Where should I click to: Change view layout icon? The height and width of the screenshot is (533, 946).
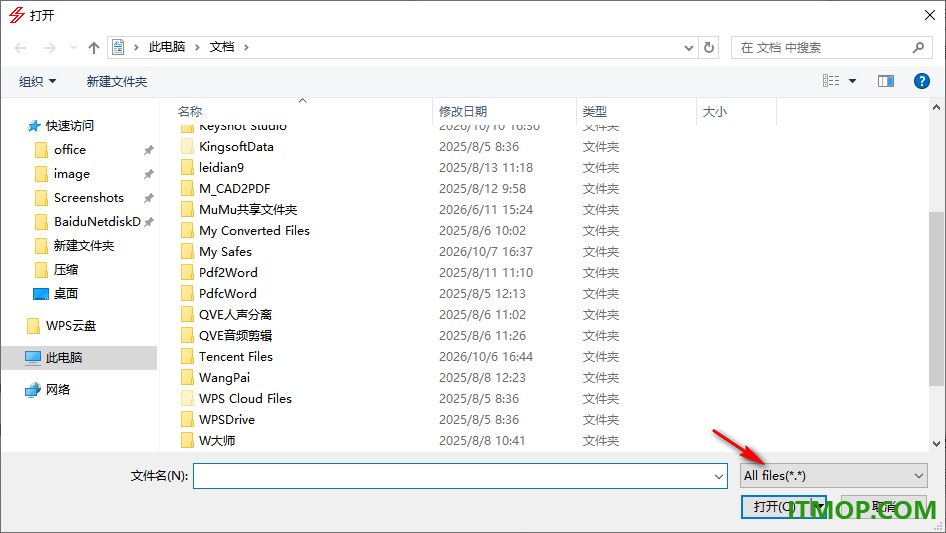tap(831, 81)
